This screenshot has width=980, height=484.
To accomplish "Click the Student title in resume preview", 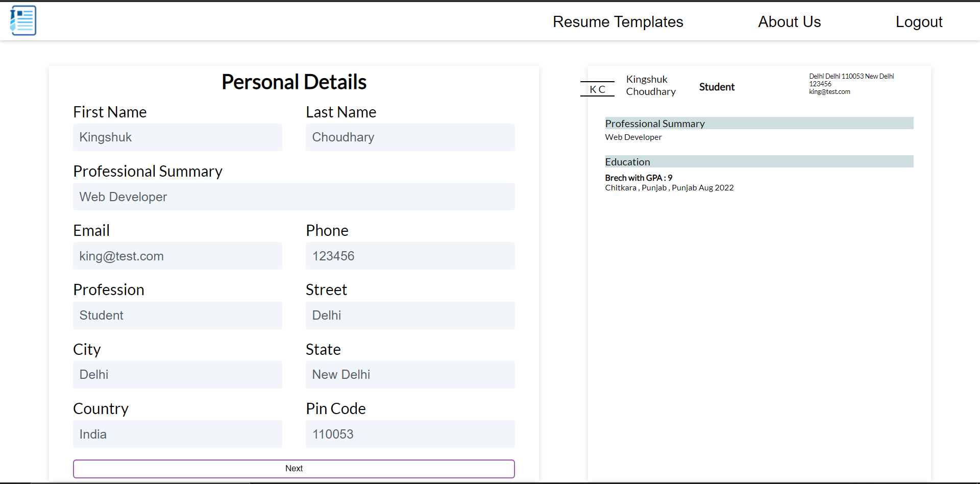I will 717,87.
